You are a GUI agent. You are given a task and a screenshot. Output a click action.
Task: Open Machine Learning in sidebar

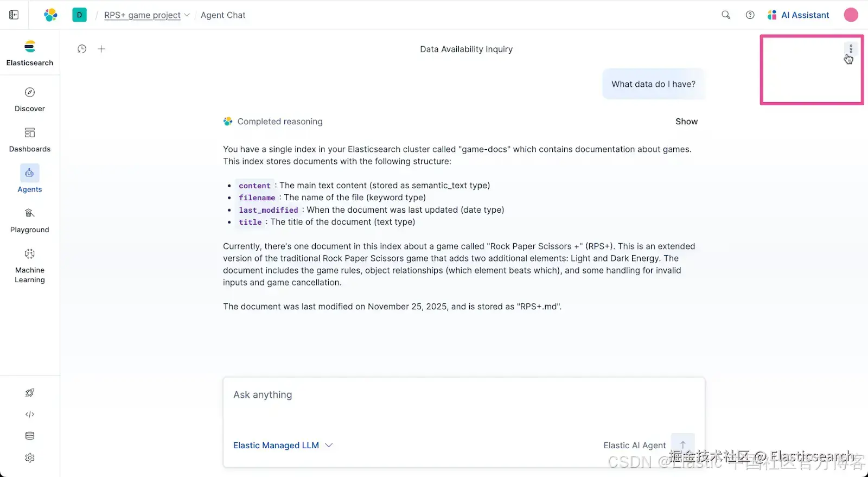(x=30, y=266)
